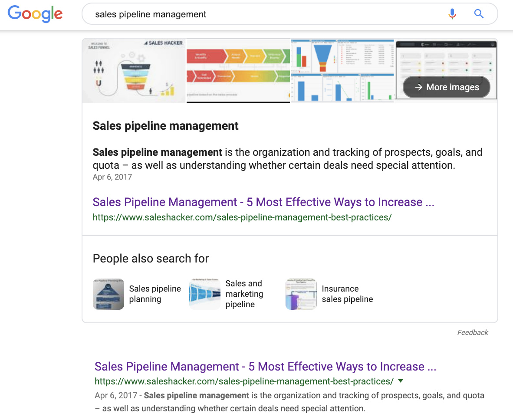Screen dimensions: 513x420
Task: Click the Google logo
Action: (35, 14)
